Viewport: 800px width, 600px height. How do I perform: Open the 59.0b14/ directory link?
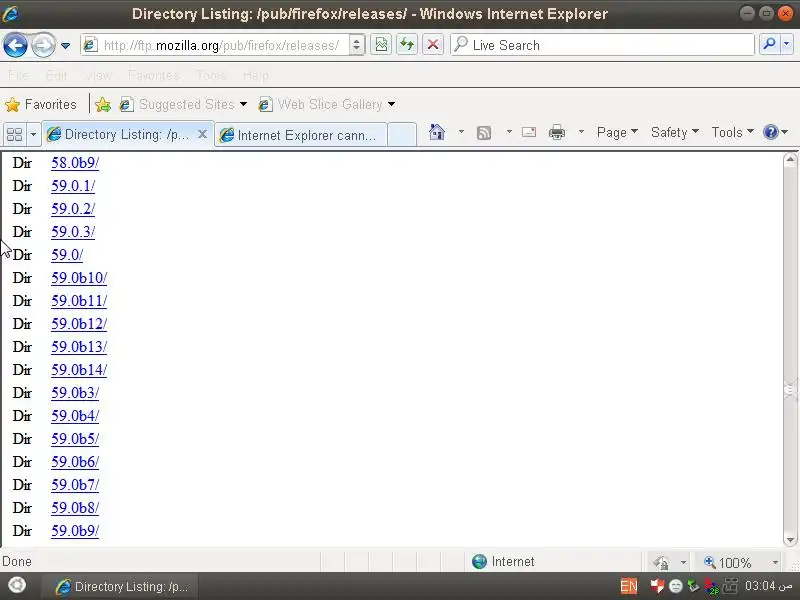[79, 369]
